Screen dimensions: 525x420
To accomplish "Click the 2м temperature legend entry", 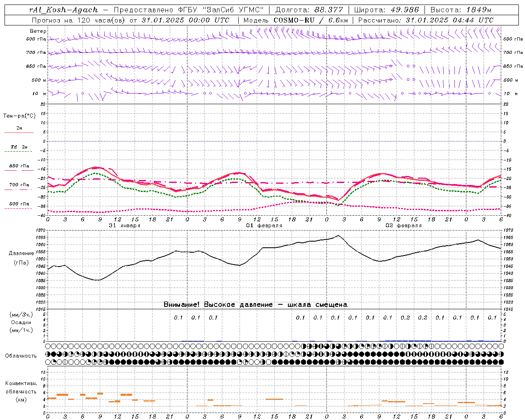I will (x=19, y=128).
